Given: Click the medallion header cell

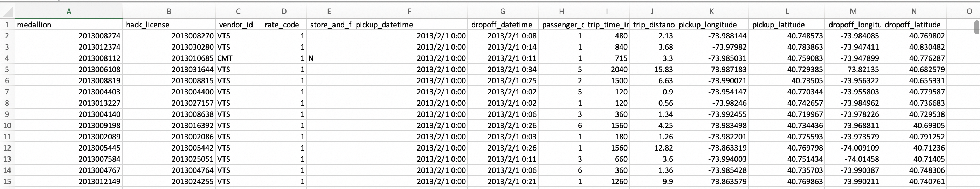Looking at the screenshot, I should tap(69, 25).
